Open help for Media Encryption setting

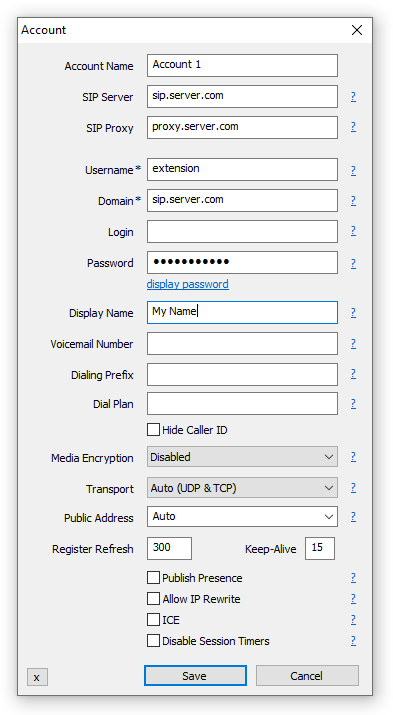coord(353,457)
